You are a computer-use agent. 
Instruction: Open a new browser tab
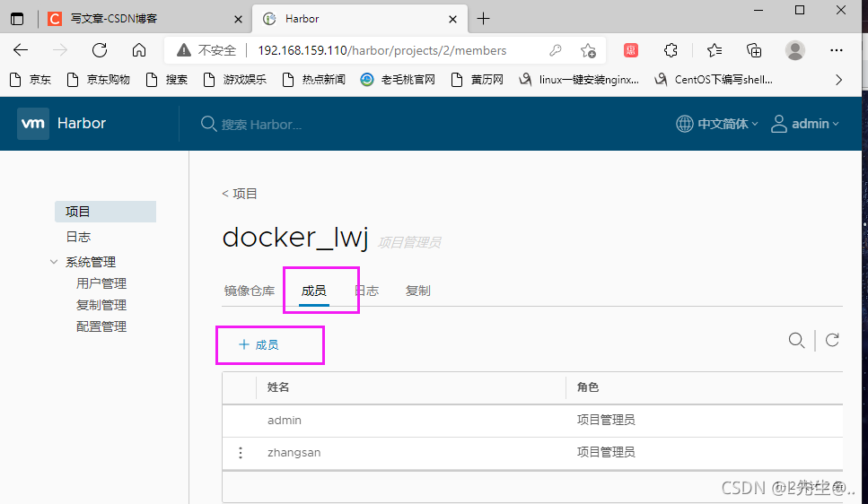[x=483, y=19]
